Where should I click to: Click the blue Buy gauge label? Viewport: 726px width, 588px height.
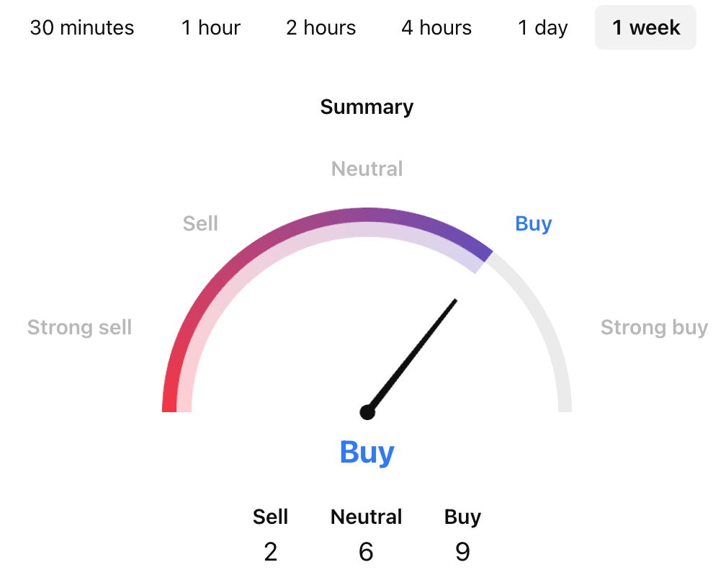(x=534, y=223)
